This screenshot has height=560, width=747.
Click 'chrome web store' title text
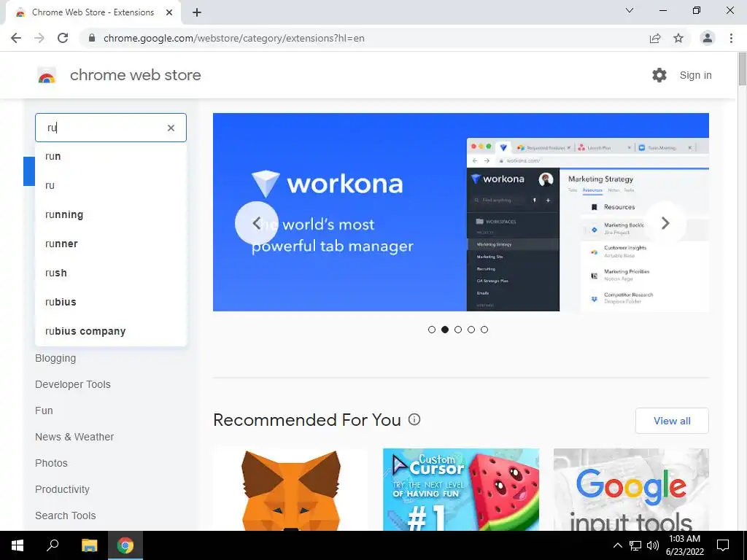pyautogui.click(x=135, y=75)
